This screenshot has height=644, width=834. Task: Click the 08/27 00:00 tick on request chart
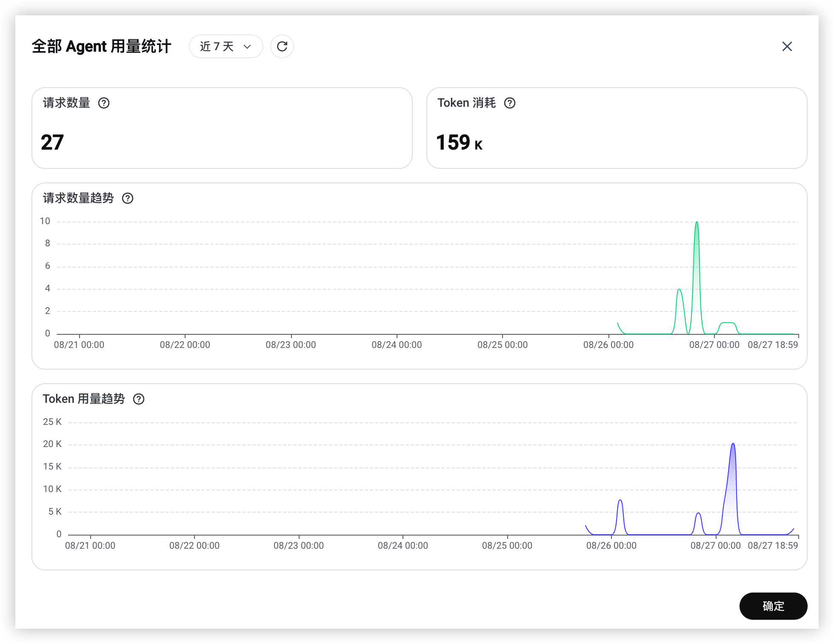(x=714, y=345)
